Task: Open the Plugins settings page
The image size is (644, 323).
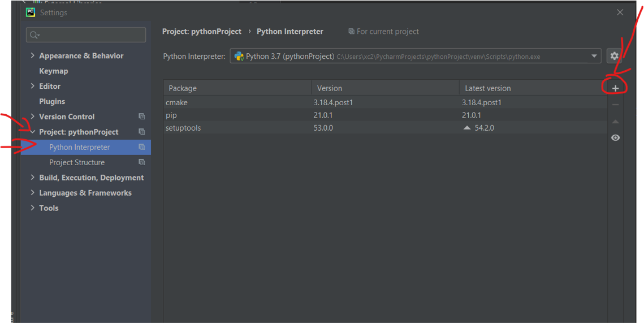Action: tap(52, 101)
